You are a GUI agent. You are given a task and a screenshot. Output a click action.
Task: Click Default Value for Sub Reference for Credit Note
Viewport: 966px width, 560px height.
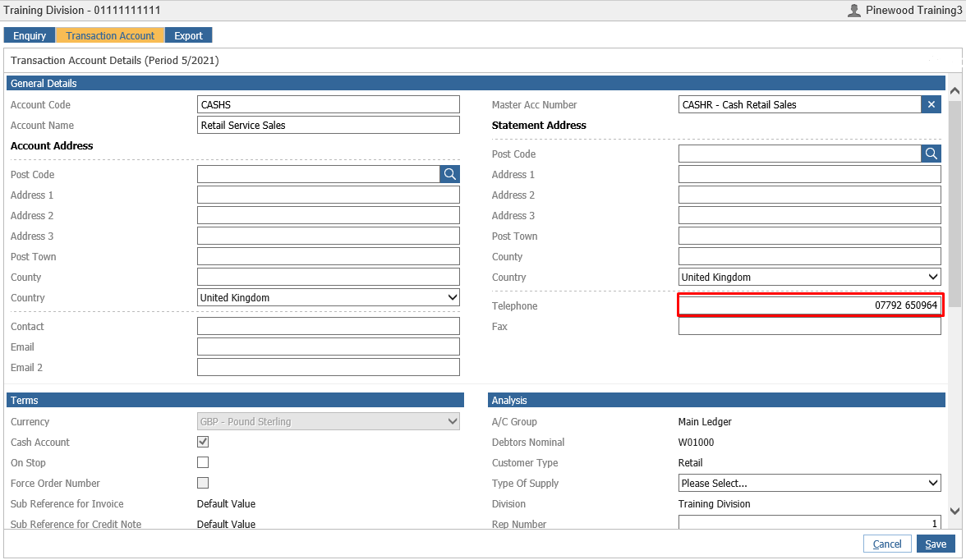coord(226,524)
